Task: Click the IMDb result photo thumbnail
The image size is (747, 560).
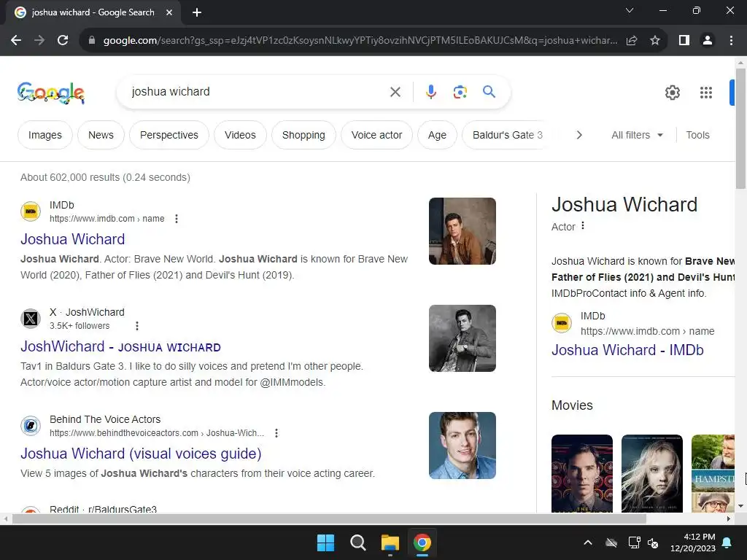Action: (x=462, y=231)
